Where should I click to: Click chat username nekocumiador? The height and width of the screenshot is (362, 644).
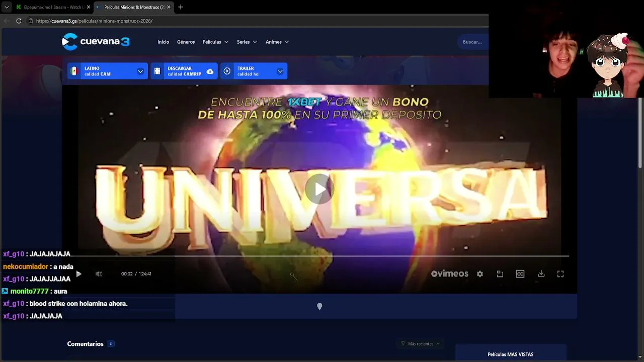point(26,267)
